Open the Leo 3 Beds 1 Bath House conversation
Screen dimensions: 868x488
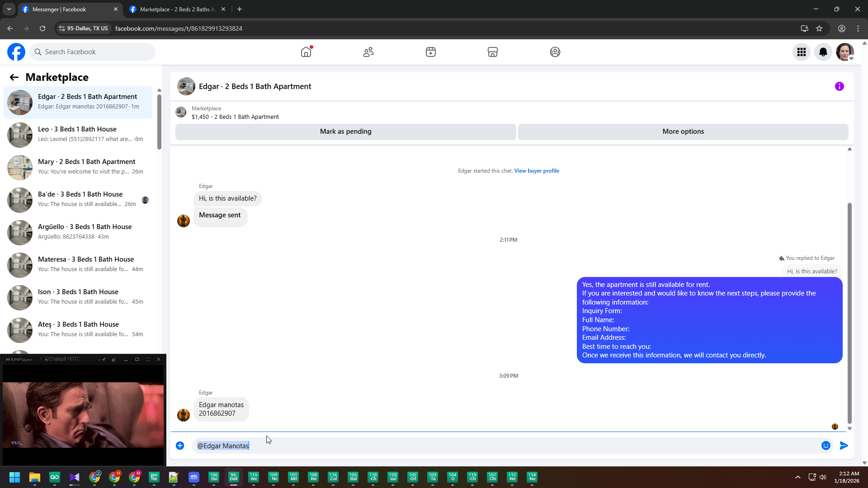click(x=78, y=134)
